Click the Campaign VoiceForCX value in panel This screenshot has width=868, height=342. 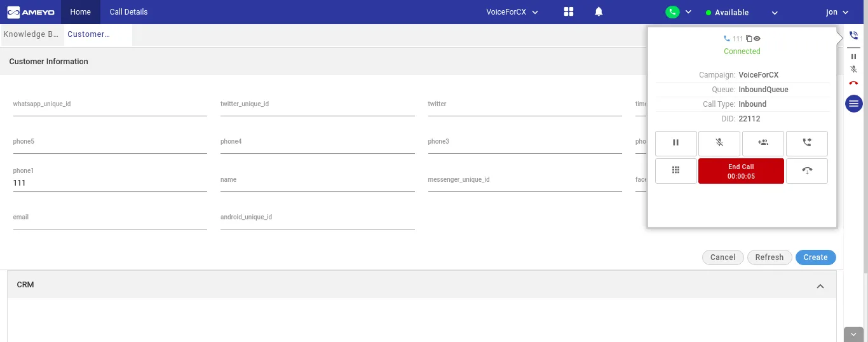759,75
